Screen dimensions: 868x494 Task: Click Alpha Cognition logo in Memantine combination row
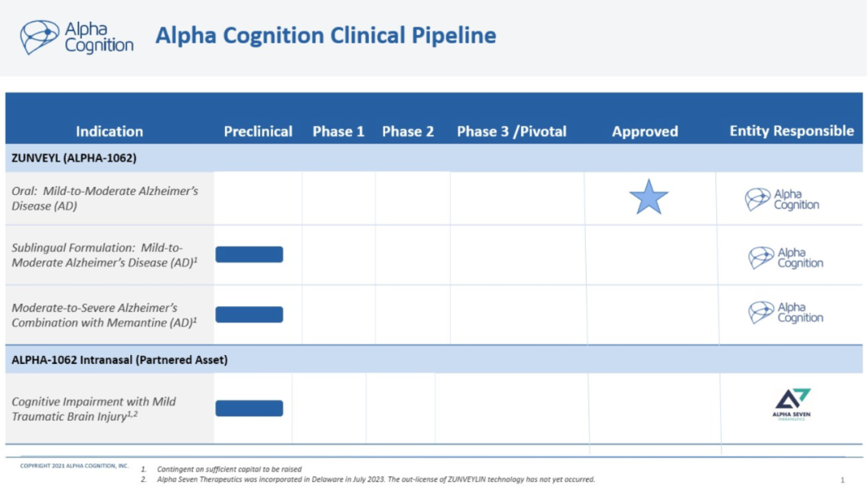click(x=786, y=312)
